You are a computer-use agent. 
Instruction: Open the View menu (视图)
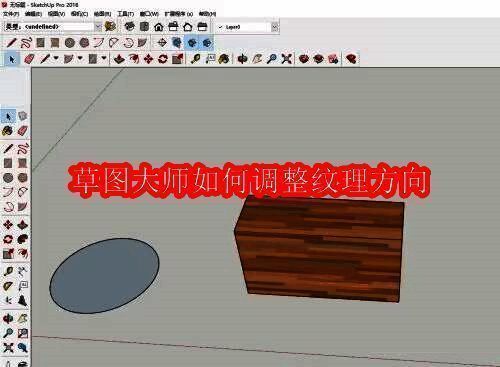click(x=56, y=14)
